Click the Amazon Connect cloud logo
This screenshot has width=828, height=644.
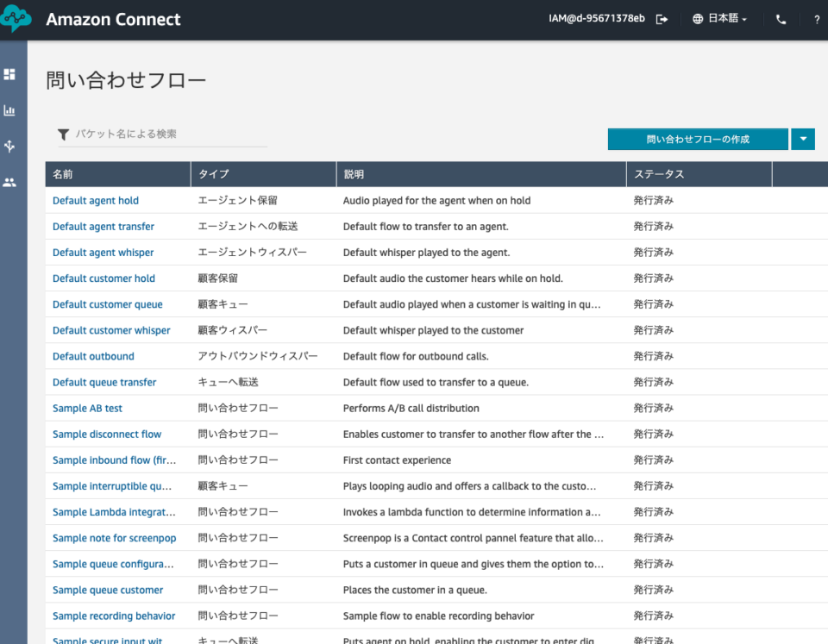tap(16, 18)
